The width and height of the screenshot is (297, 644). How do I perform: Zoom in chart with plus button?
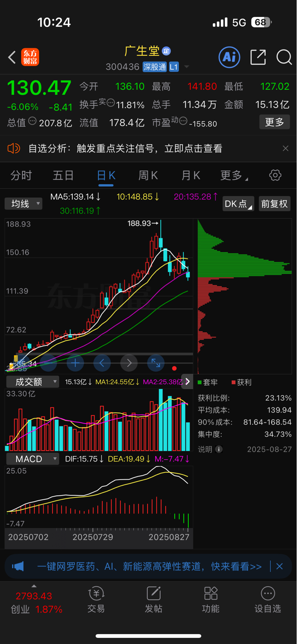[x=75, y=363]
